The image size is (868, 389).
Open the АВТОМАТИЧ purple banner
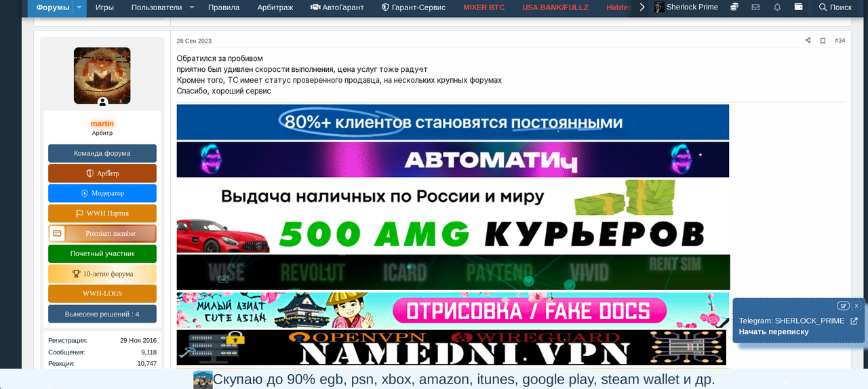tap(453, 159)
